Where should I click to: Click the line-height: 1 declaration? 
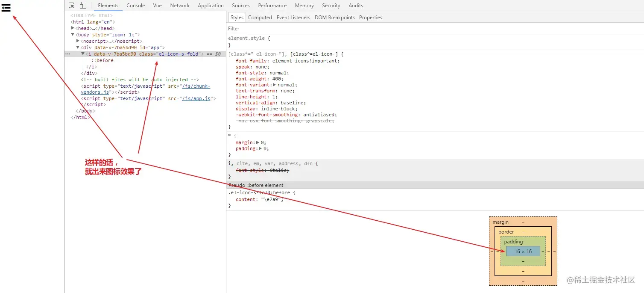256,97
